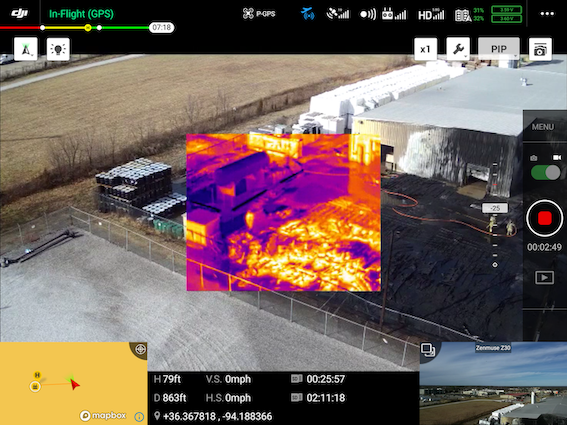Adjust the gimbal pitch slider at -25
The image size is (567, 425).
point(495,208)
